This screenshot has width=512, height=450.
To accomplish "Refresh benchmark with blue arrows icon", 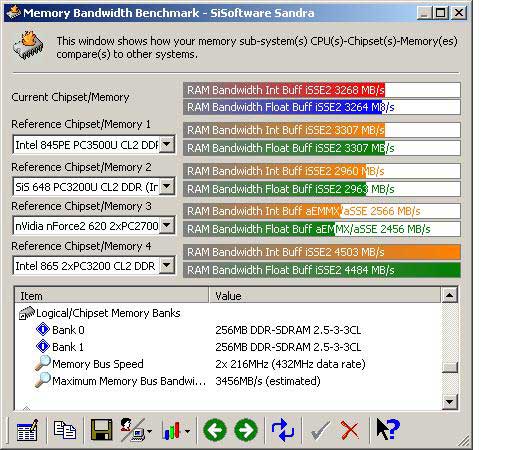I will coord(283,430).
